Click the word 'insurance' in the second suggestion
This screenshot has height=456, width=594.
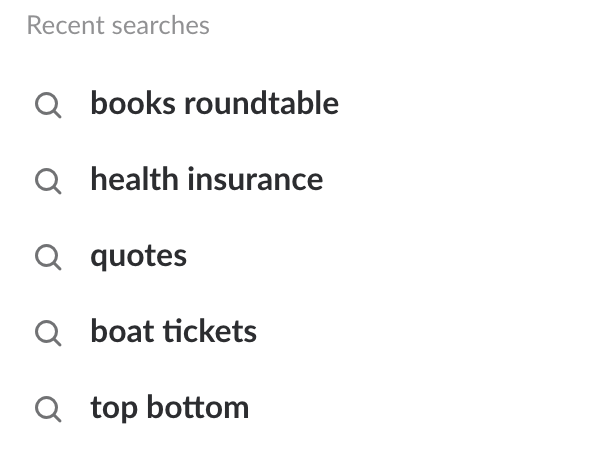(255, 179)
